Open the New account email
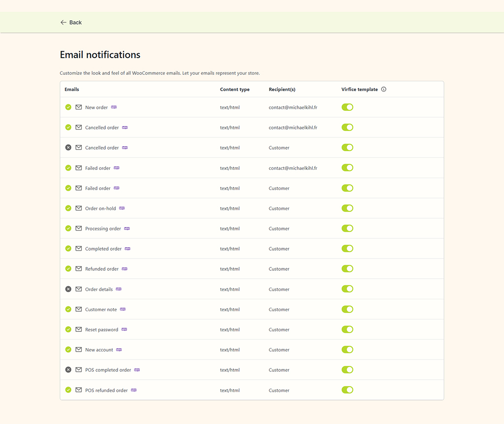This screenshot has width=504, height=424. click(x=99, y=350)
